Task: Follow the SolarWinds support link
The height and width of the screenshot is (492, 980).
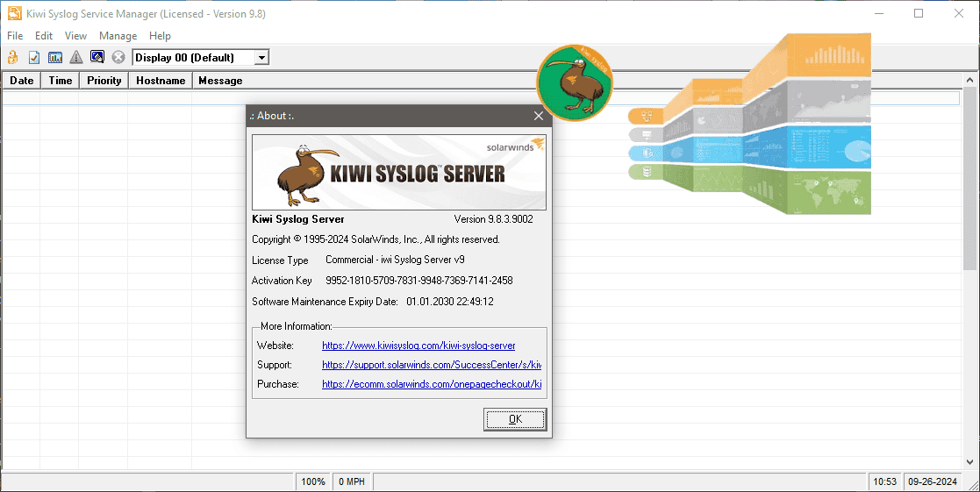Action: pos(431,365)
